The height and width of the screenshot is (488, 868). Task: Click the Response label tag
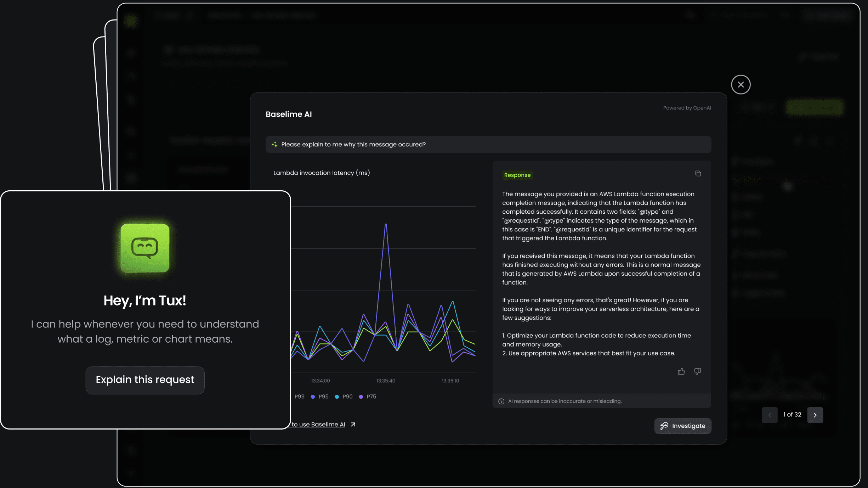pyautogui.click(x=517, y=175)
